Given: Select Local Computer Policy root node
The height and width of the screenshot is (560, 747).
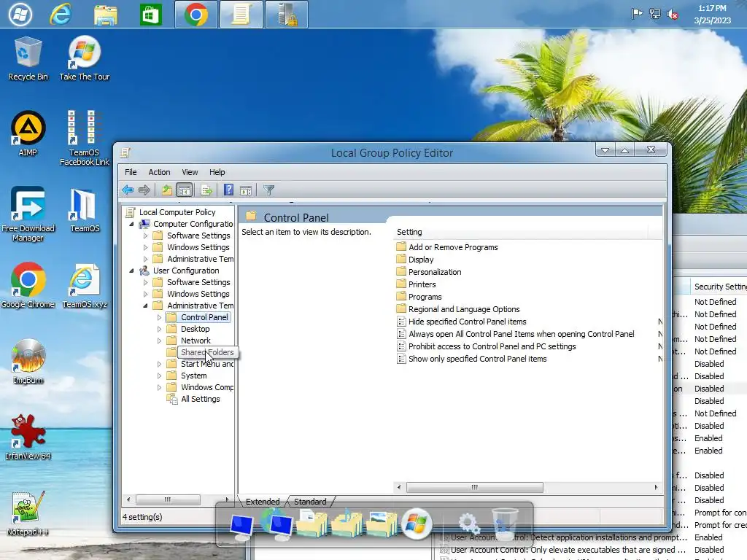Looking at the screenshot, I should [x=177, y=212].
